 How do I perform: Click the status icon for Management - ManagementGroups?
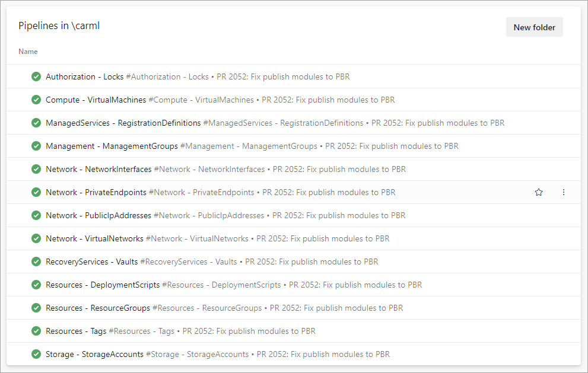click(x=36, y=146)
